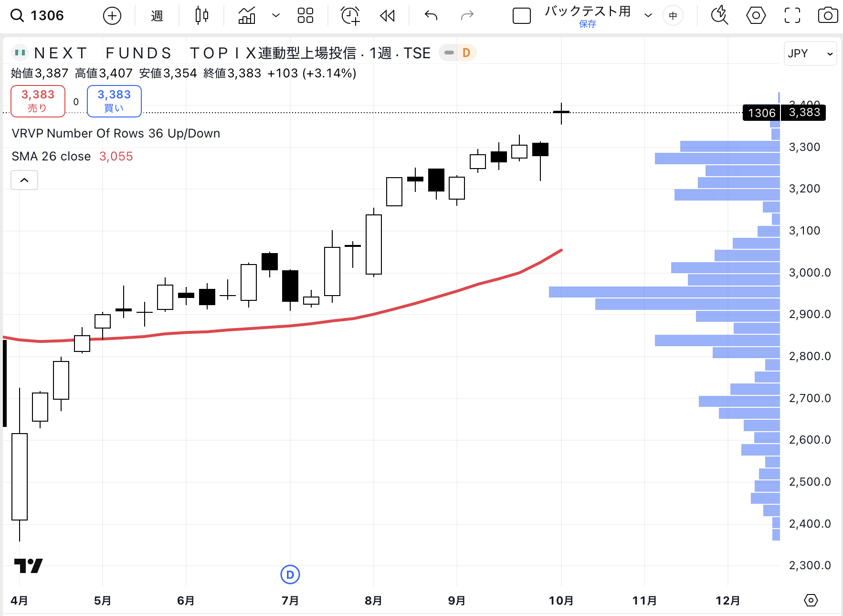Open the weekly interval selector
The height and width of the screenshot is (616, 843).
tap(157, 16)
